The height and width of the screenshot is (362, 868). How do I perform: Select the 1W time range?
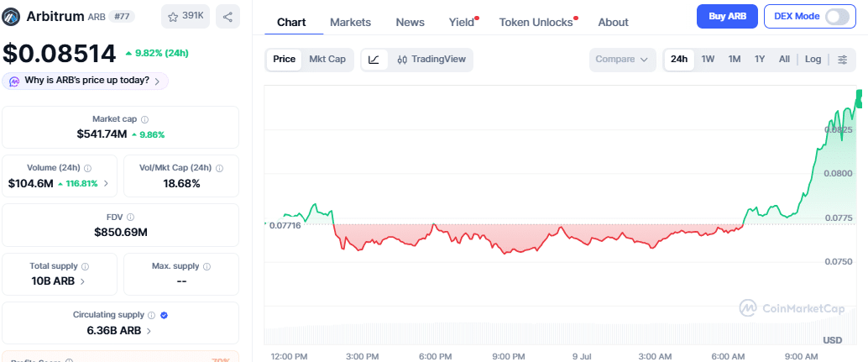tap(708, 60)
